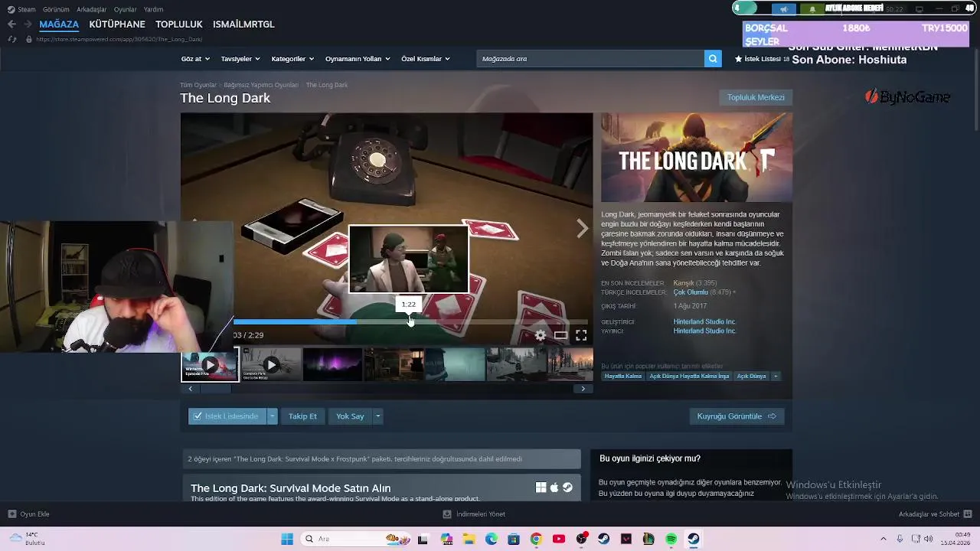Add tags with the plus button

click(x=775, y=377)
